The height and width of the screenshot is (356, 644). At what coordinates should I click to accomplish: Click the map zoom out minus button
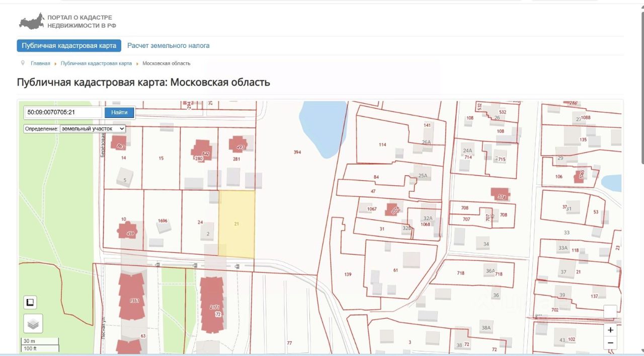click(610, 343)
